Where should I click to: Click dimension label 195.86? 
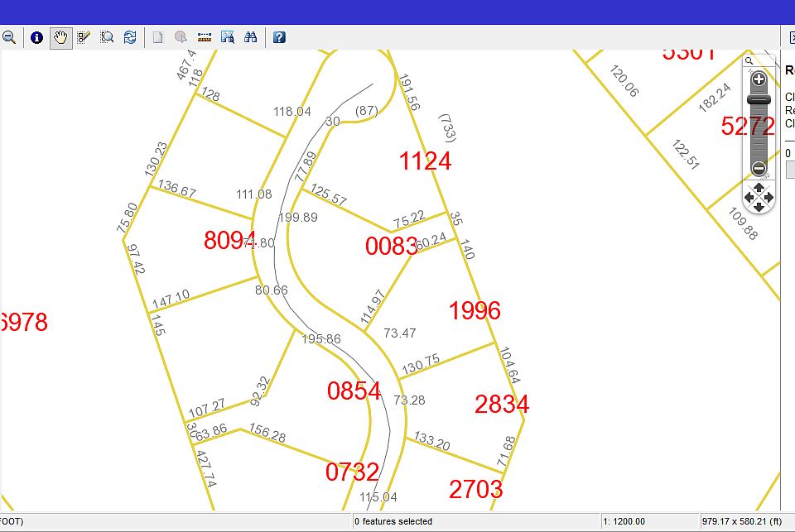point(321,339)
